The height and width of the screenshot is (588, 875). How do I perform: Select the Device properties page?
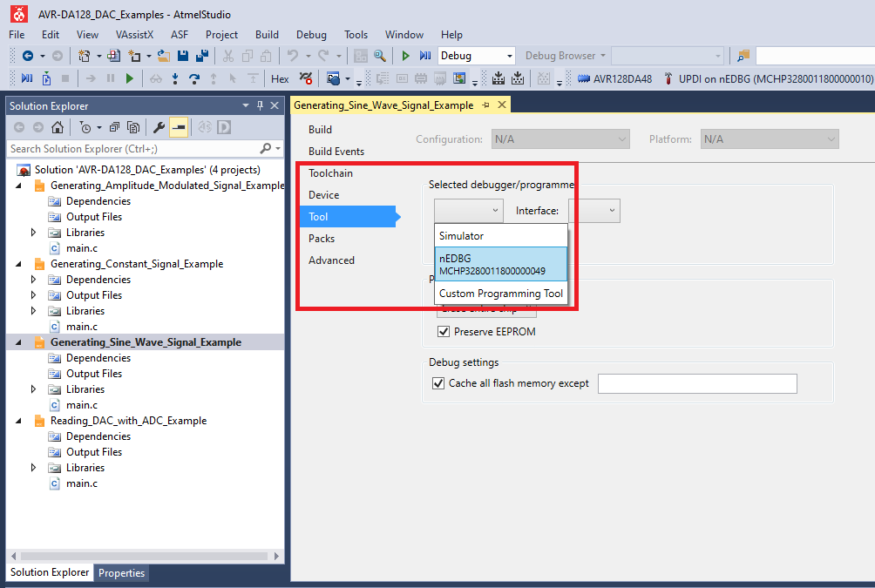point(323,195)
